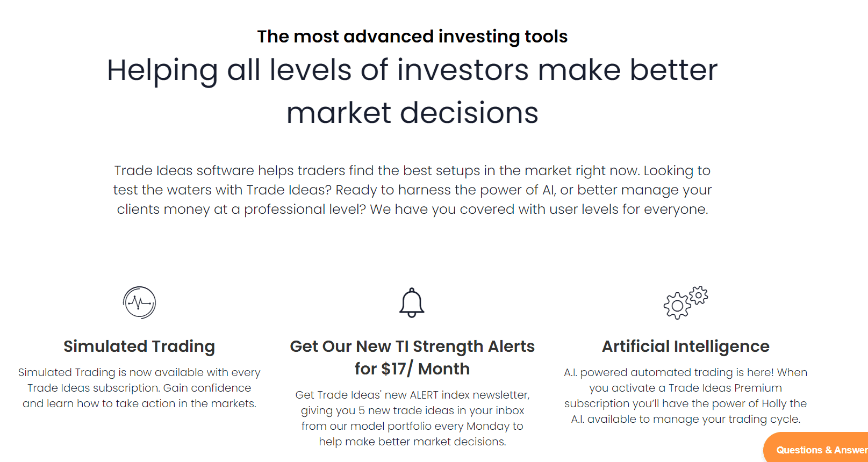This screenshot has width=868, height=462.
Task: Click "market decisions" in the large headline
Action: [412, 113]
